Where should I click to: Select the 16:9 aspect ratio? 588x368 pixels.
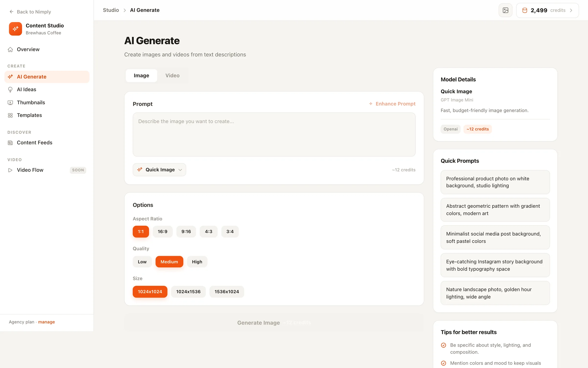pos(162,232)
